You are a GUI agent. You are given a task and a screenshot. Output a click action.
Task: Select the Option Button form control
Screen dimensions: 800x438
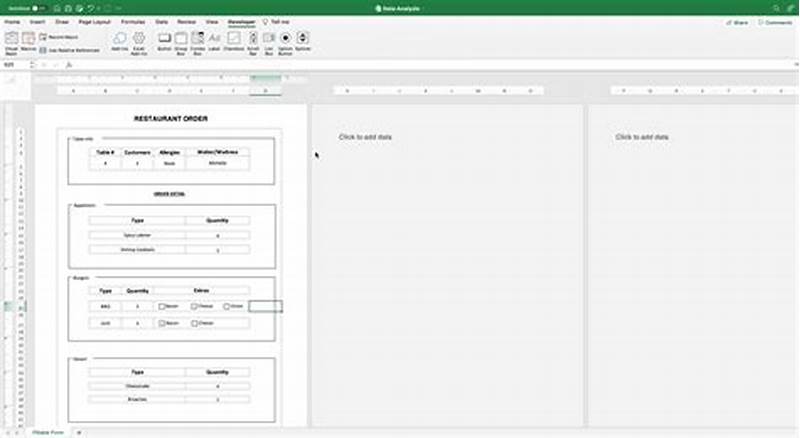click(285, 43)
